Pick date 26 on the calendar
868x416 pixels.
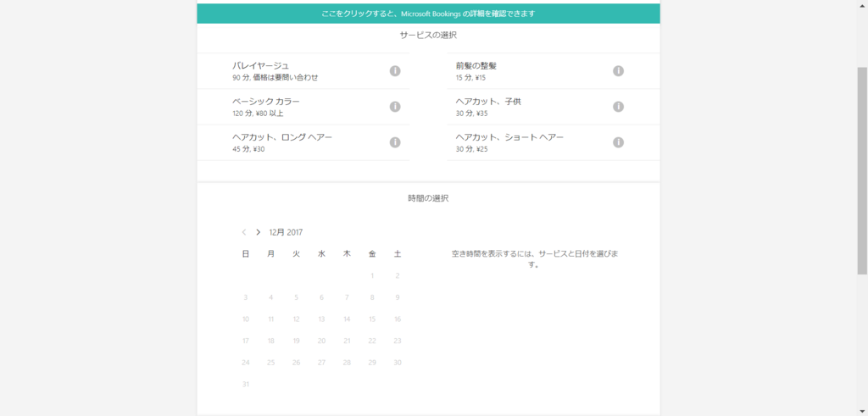[296, 363]
